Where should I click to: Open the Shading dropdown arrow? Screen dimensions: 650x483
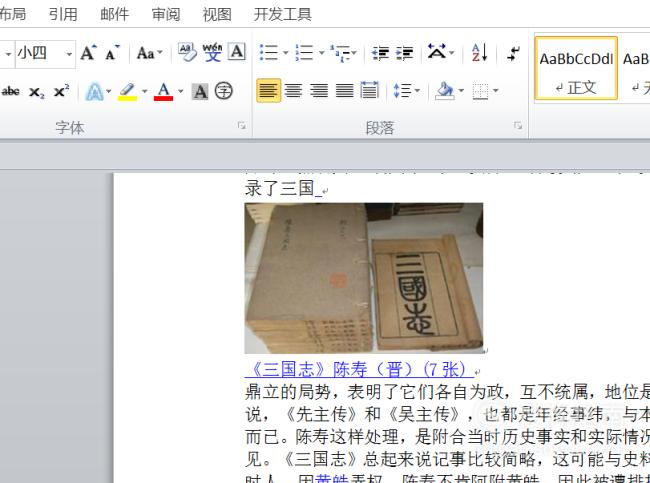click(x=461, y=90)
